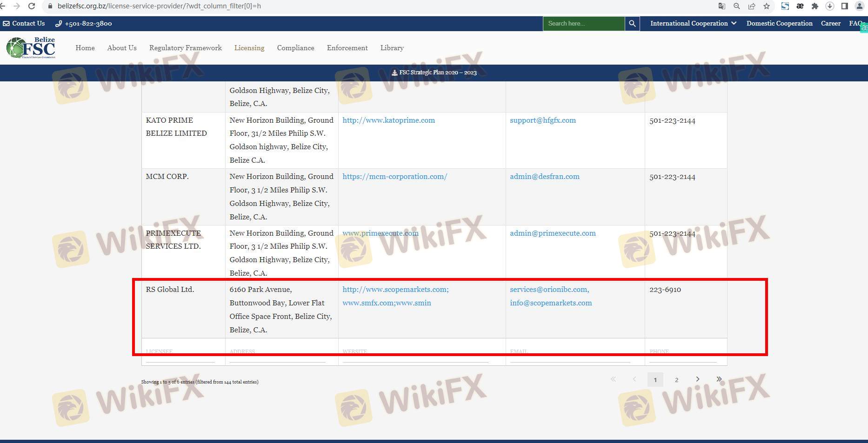This screenshot has width=868, height=443.
Task: Select page 2 in table pagination
Action: (x=676, y=380)
